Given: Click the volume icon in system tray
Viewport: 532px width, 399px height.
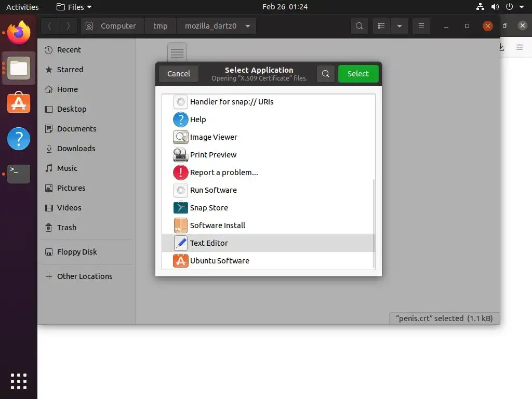Looking at the screenshot, I should coord(495,7).
